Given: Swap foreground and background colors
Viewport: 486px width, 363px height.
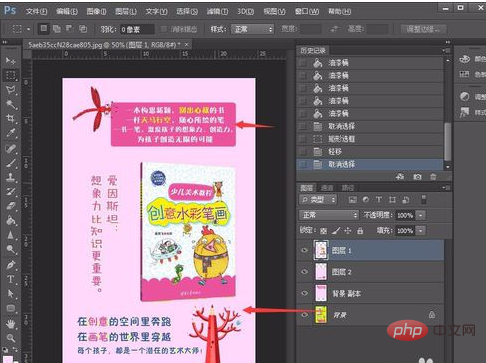Looking at the screenshot, I should (x=15, y=350).
